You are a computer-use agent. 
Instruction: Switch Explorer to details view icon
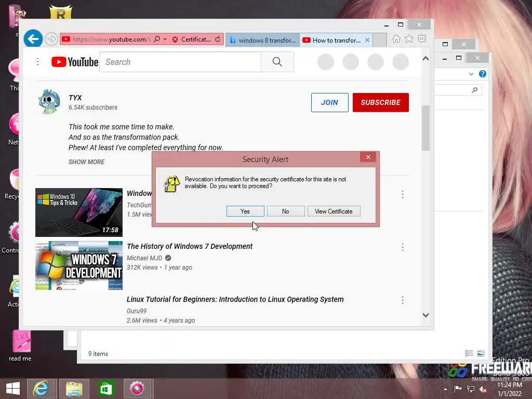[x=469, y=353]
